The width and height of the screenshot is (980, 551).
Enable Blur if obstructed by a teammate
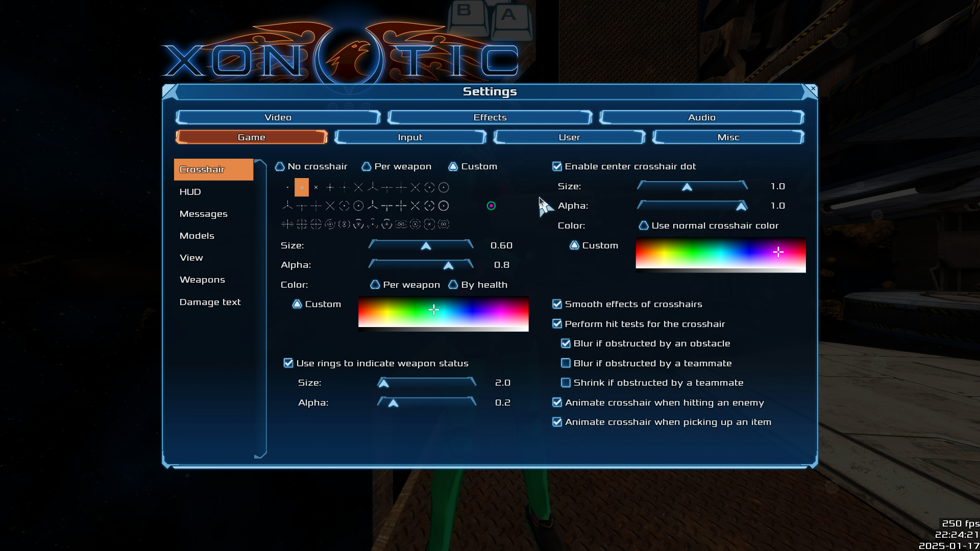(x=646, y=363)
